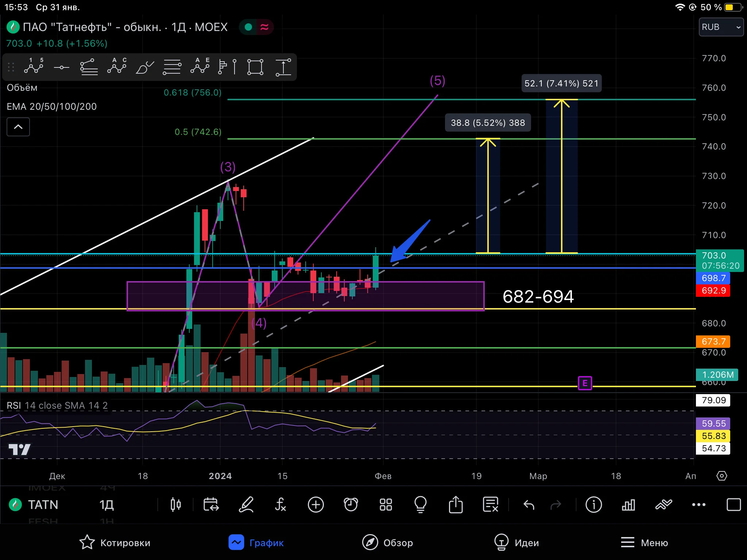Screen dimensions: 747x560
Task: Create a price alert with the clock icon
Action: point(351,505)
